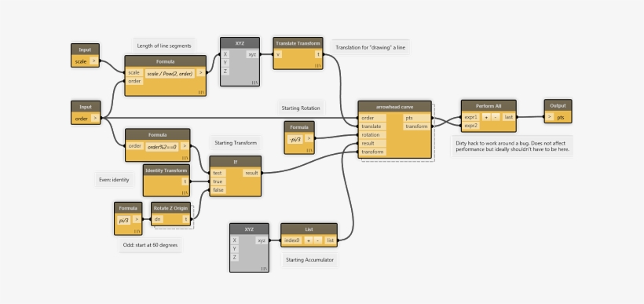Click the 'v' input port on Translate Transform
The height and width of the screenshot is (304, 644).
tap(278, 54)
